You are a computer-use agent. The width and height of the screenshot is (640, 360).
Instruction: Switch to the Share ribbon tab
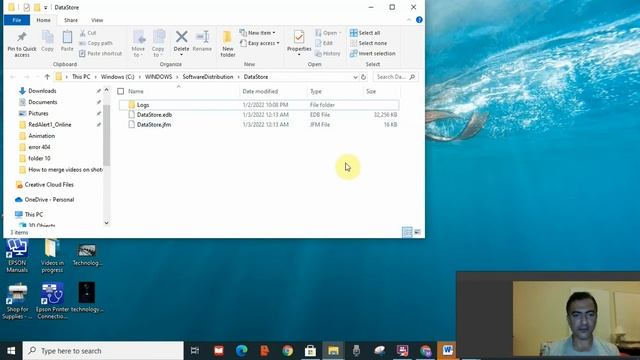71,20
